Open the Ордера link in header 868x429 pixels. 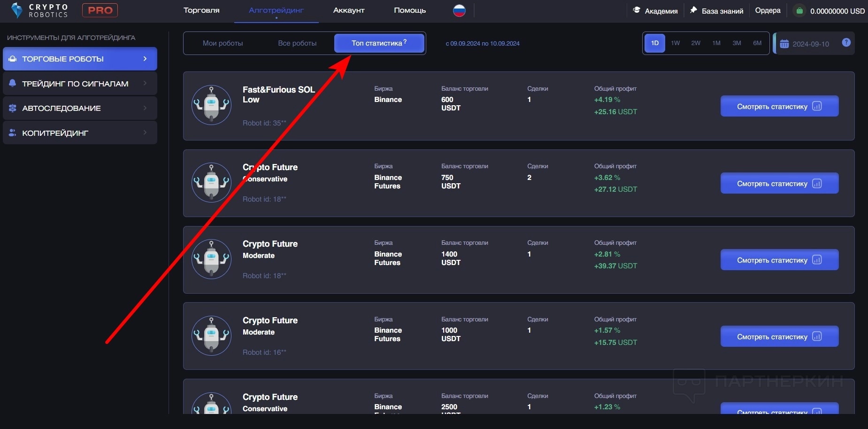[768, 10]
